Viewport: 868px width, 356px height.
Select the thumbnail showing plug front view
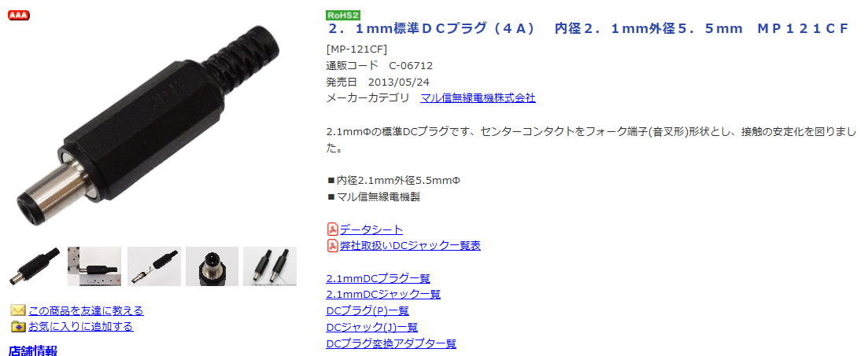(212, 266)
